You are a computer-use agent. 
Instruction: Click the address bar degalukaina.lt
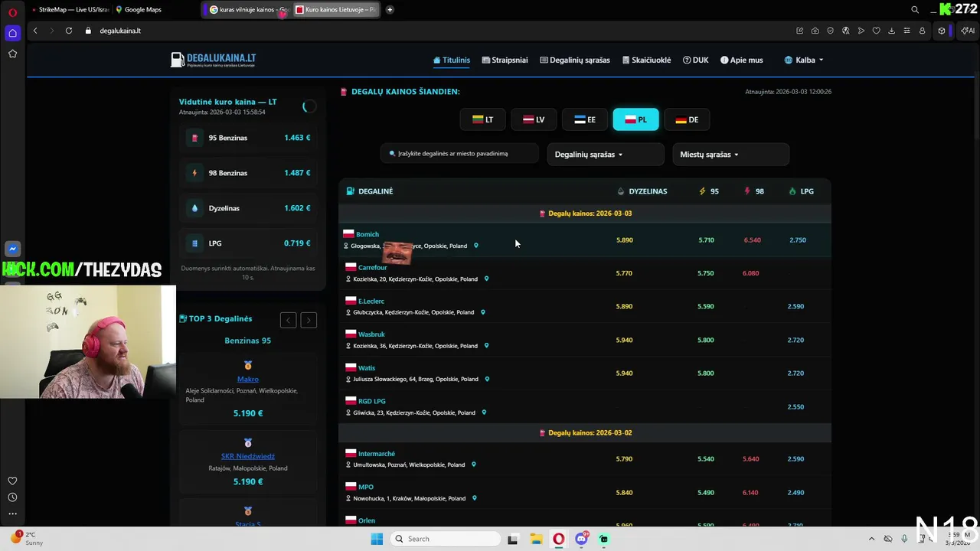point(120,31)
